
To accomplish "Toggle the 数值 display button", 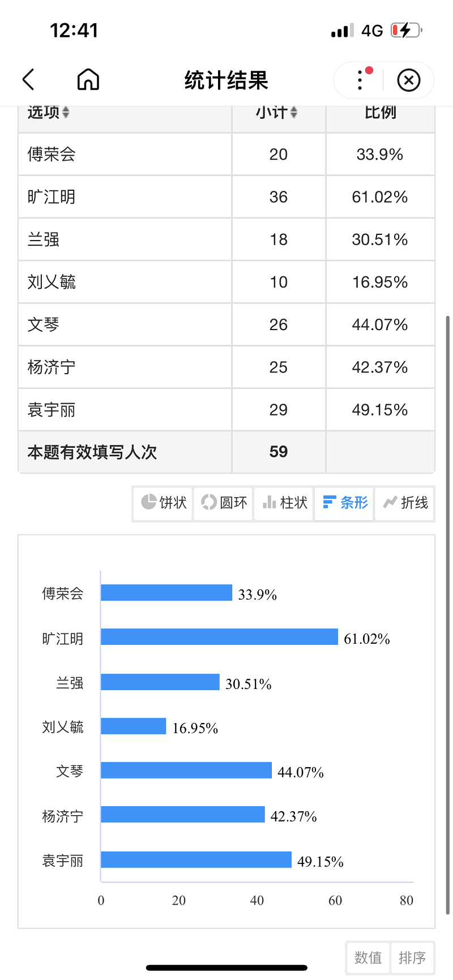I will 368,957.
